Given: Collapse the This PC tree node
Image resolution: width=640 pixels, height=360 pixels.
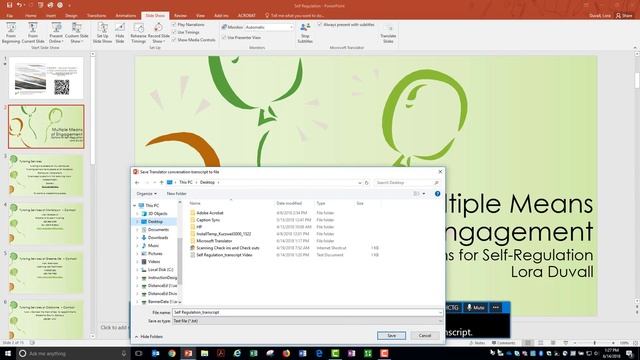Looking at the screenshot, I should 135,206.
